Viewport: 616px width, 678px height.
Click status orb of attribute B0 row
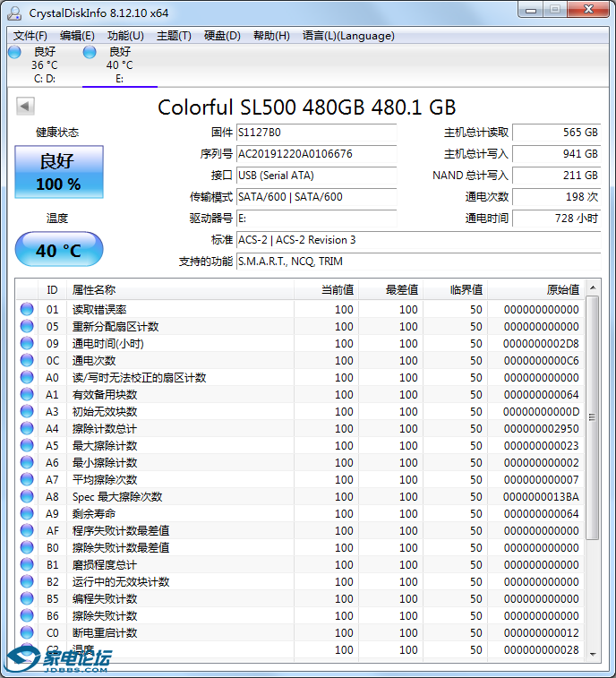27,547
